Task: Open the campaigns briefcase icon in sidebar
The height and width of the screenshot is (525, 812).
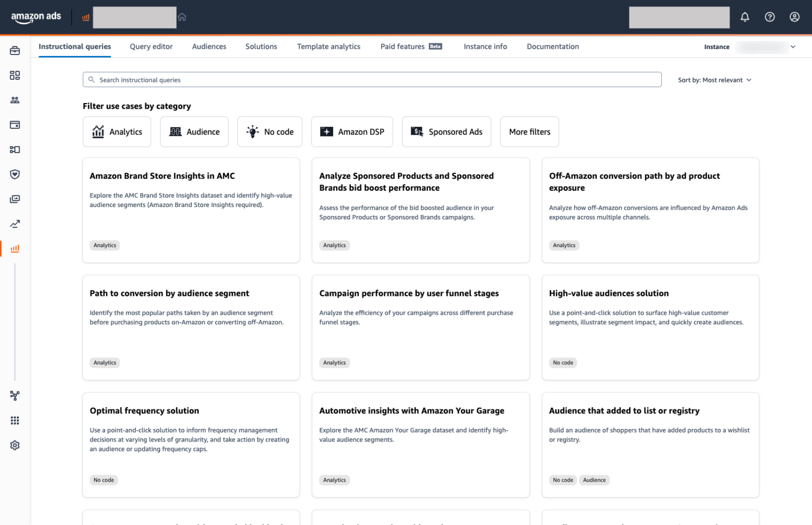Action: (15, 50)
